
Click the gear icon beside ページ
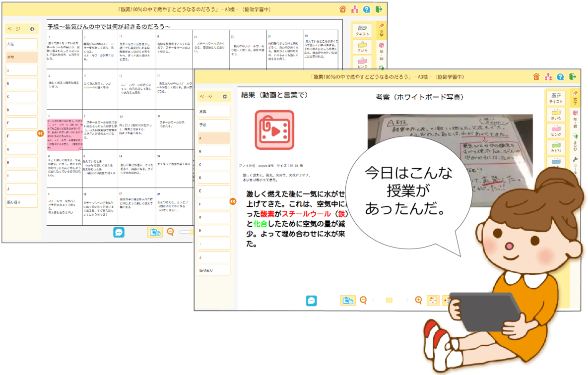[x=225, y=97]
